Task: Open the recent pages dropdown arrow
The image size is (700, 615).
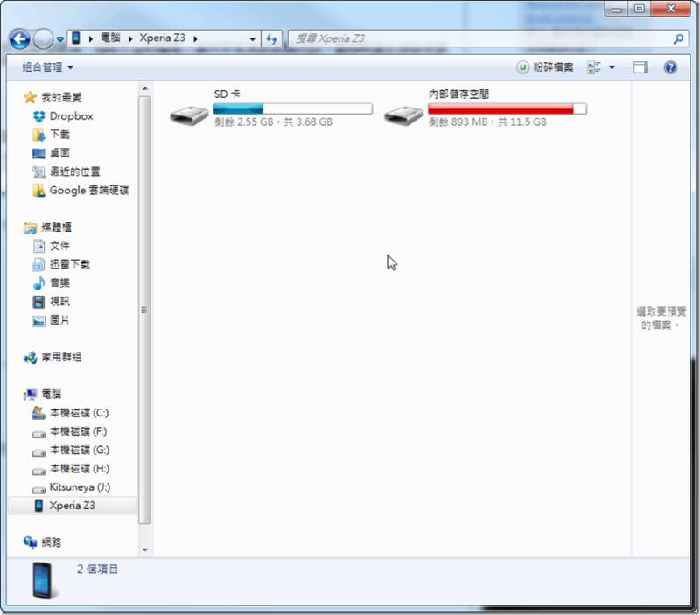Action: (x=60, y=39)
